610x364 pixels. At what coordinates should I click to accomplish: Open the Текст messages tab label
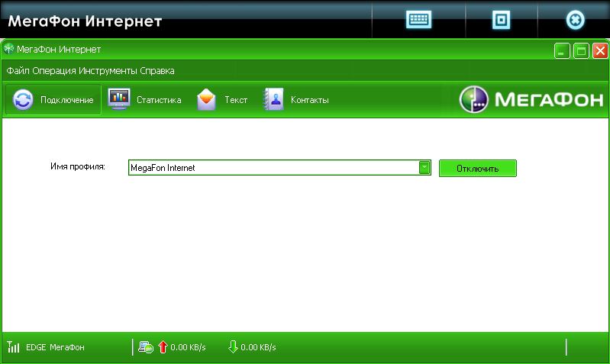point(236,100)
